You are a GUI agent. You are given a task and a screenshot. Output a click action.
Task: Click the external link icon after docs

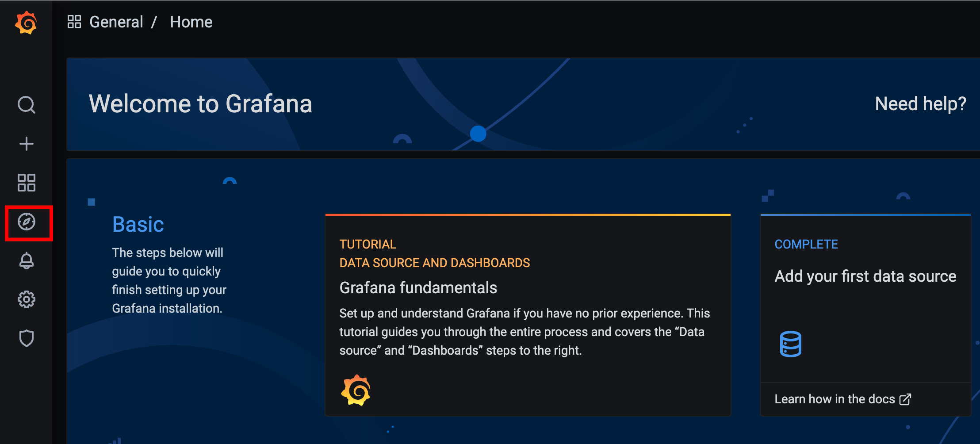tap(905, 399)
